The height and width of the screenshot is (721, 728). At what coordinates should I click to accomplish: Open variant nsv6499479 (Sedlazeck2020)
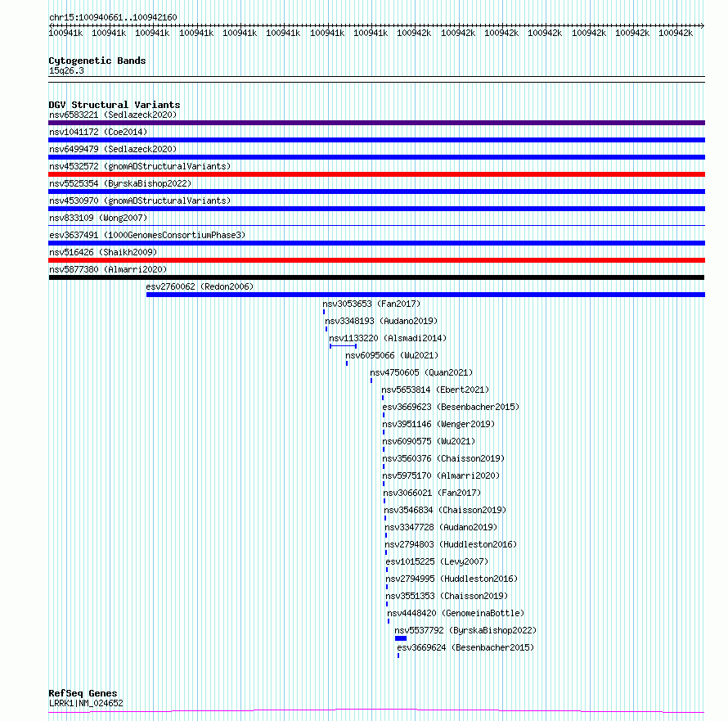[x=113, y=149]
